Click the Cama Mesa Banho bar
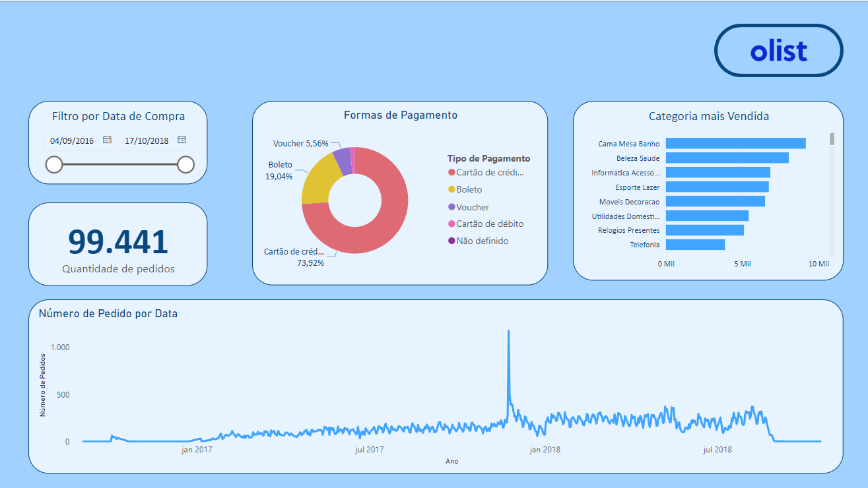 point(735,143)
